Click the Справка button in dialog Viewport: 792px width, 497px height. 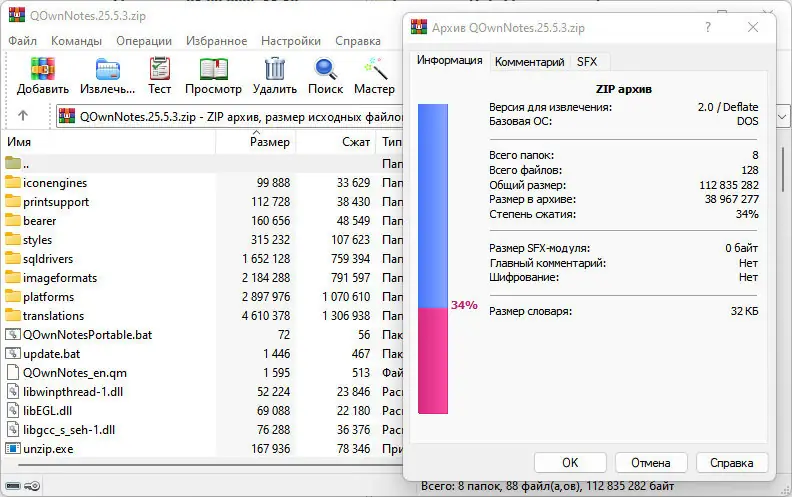[x=732, y=463]
